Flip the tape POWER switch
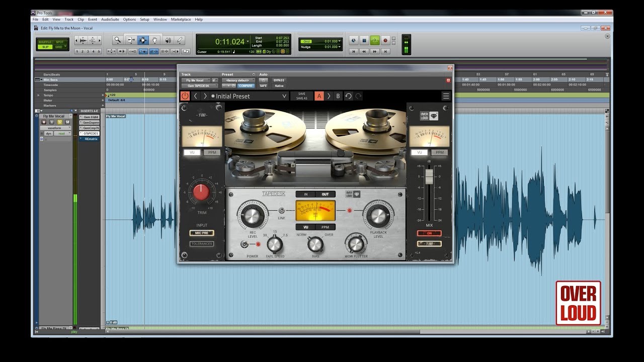The image size is (644, 362). pyautogui.click(x=245, y=244)
